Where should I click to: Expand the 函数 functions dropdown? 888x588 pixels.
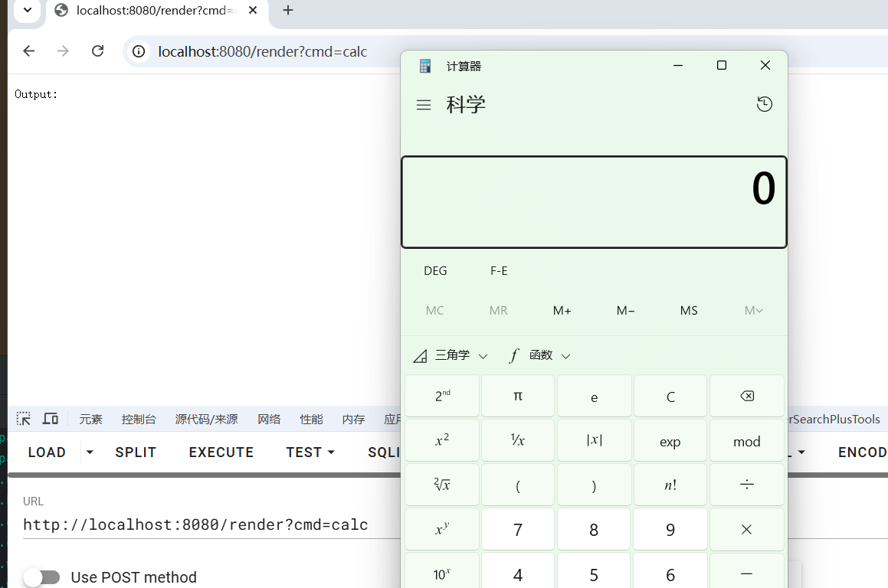(540, 355)
